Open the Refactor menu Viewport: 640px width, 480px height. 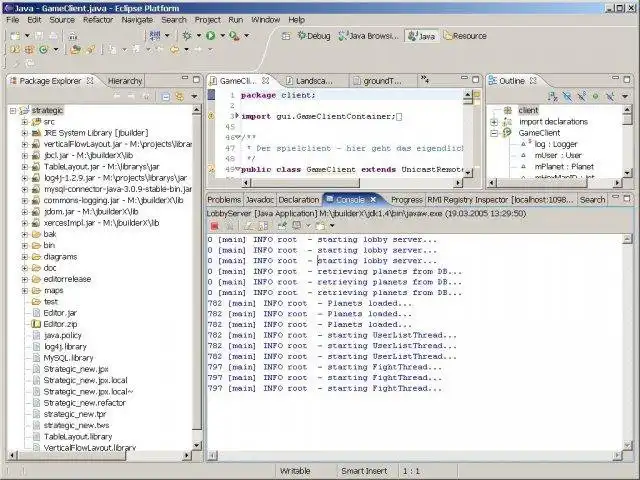pos(98,19)
